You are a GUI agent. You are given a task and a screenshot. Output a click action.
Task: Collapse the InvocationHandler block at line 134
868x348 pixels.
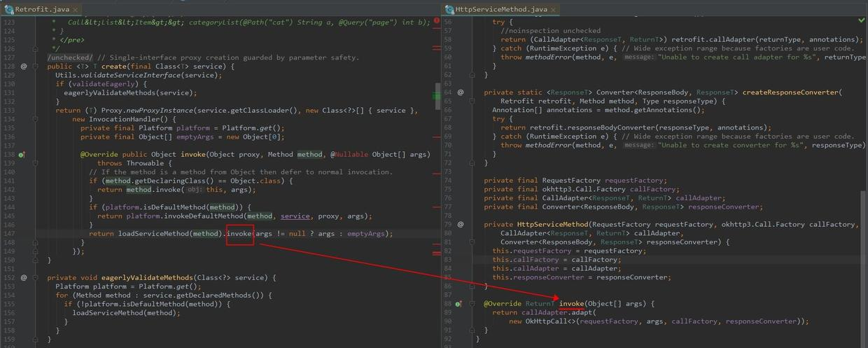[36, 119]
